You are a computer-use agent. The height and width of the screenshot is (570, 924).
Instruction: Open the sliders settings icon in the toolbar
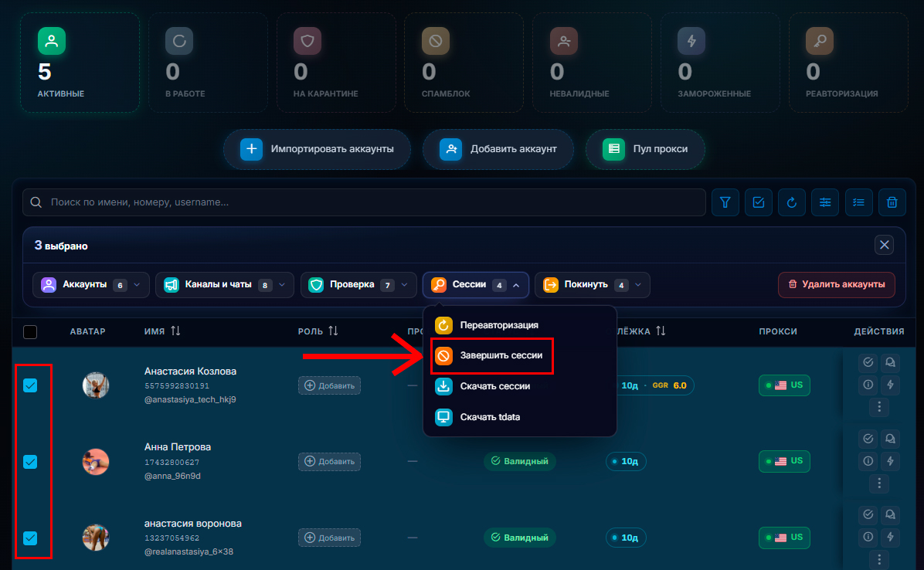coord(825,202)
